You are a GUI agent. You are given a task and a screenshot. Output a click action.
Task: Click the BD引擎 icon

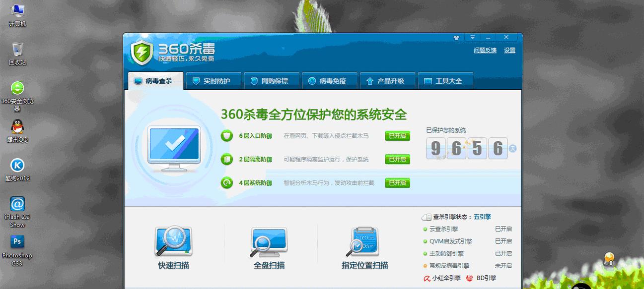click(470, 278)
